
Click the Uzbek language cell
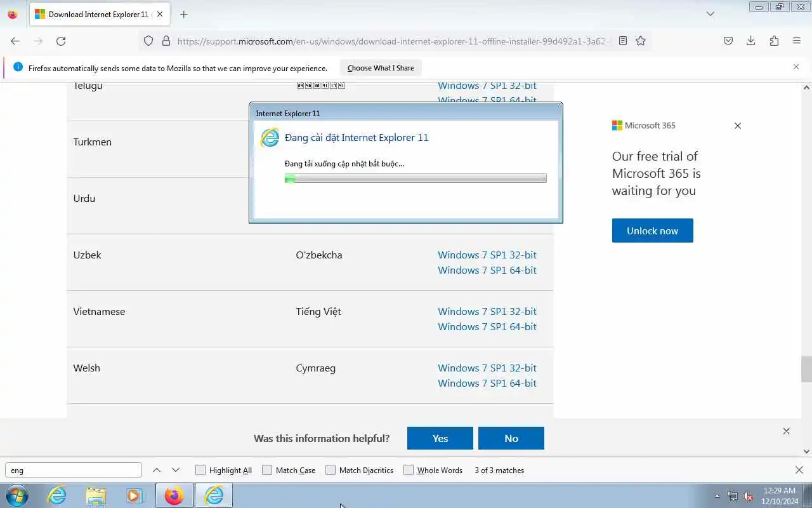coord(88,255)
